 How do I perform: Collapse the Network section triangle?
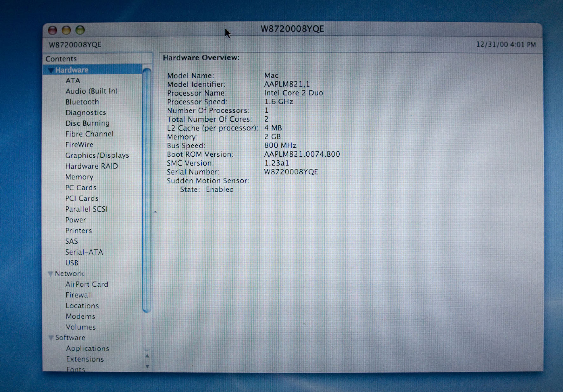coord(50,274)
